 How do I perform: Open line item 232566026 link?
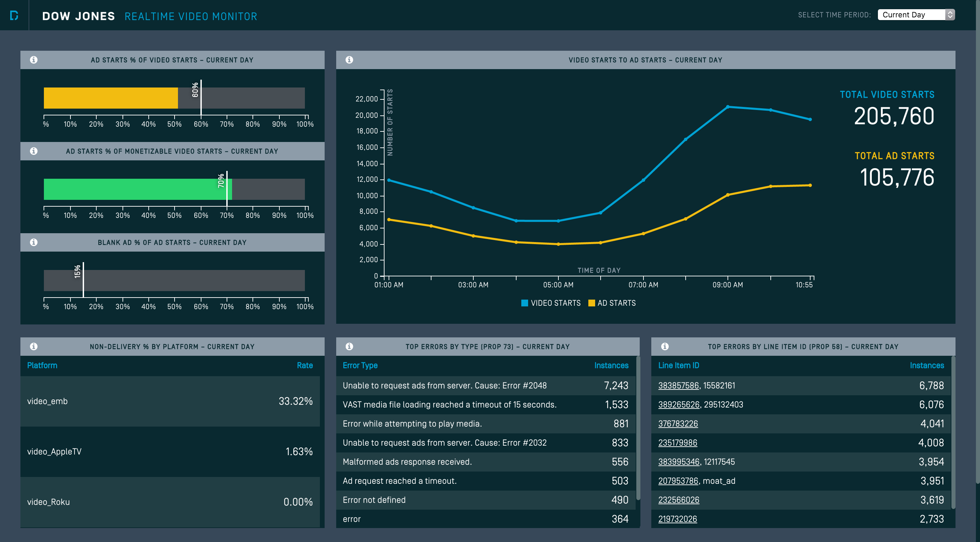(x=679, y=500)
